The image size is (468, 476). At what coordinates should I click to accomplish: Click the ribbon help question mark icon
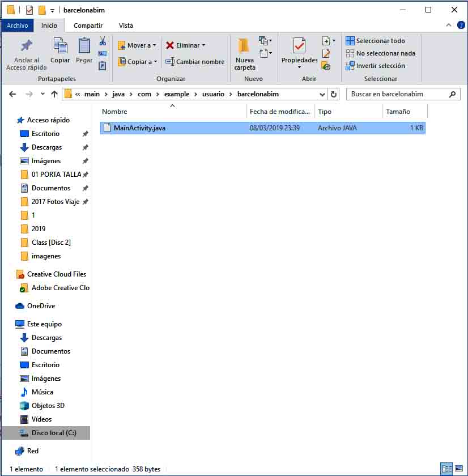(460, 25)
